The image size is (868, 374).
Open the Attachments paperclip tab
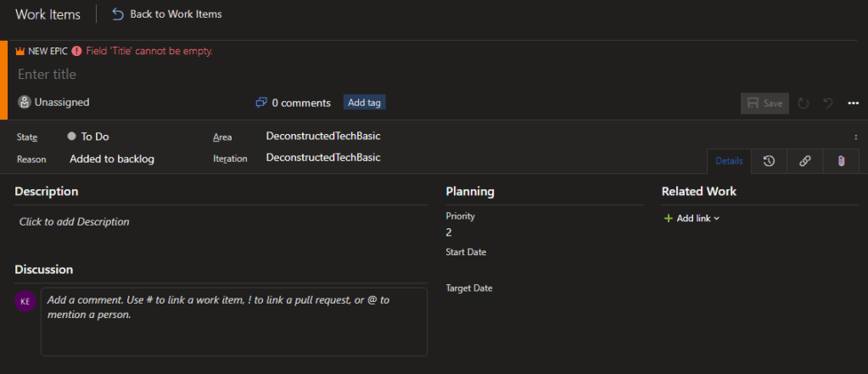point(841,161)
